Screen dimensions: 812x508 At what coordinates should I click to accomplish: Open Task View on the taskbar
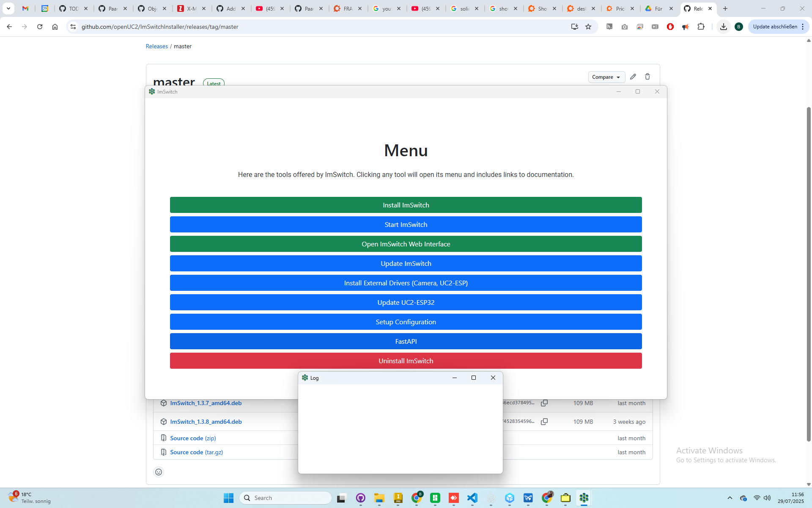342,498
